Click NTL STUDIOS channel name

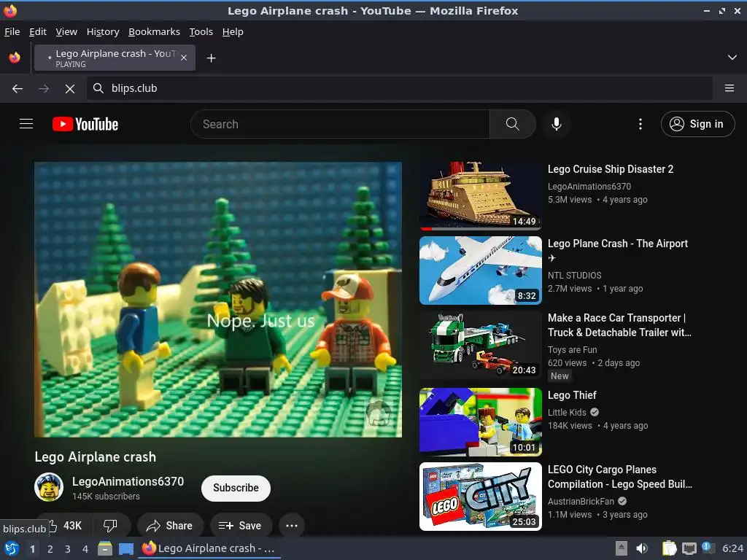click(x=575, y=275)
